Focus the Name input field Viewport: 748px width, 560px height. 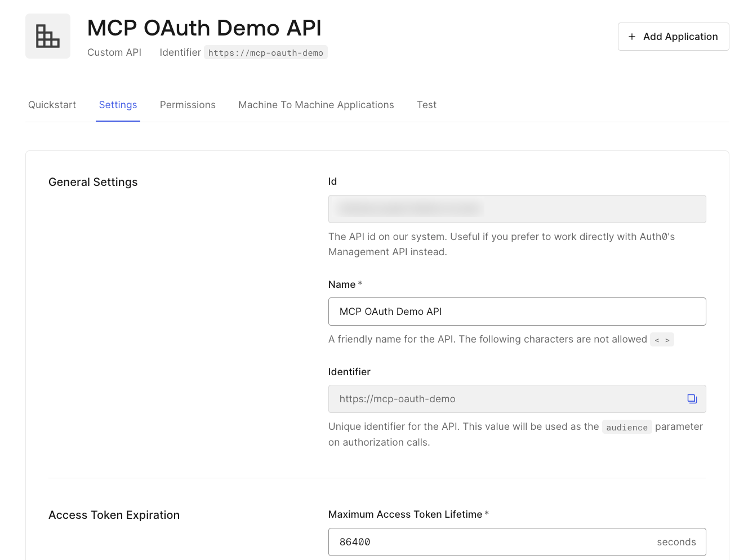coord(517,312)
